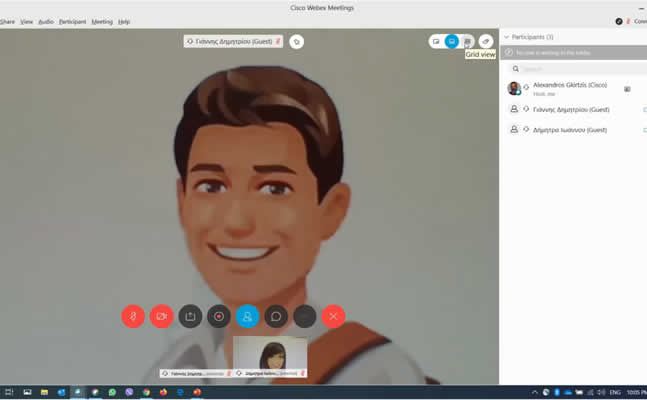Click the Participants (3) panel header
This screenshot has width=647, height=400.
click(x=532, y=37)
